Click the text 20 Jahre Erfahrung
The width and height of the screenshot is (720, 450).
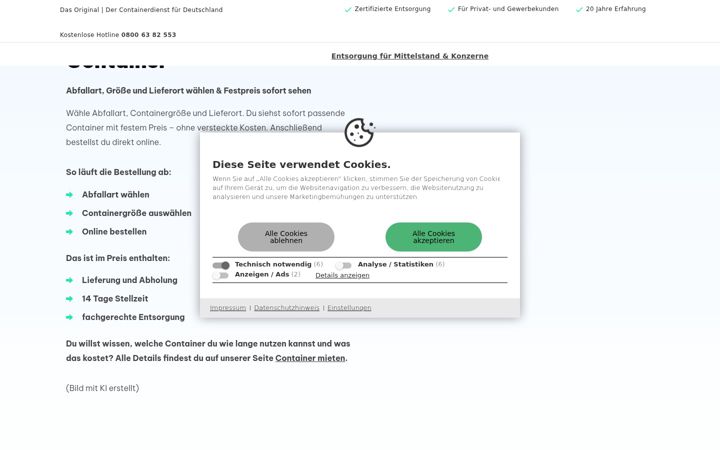pyautogui.click(x=616, y=9)
